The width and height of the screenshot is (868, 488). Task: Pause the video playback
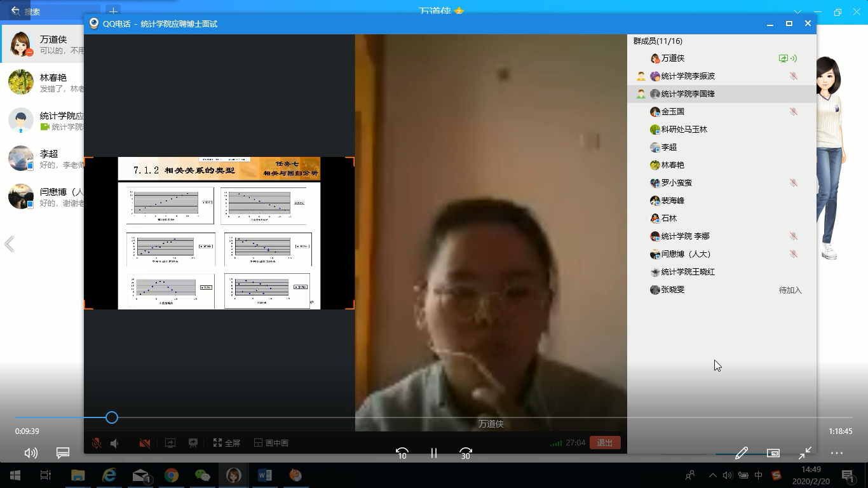click(434, 453)
